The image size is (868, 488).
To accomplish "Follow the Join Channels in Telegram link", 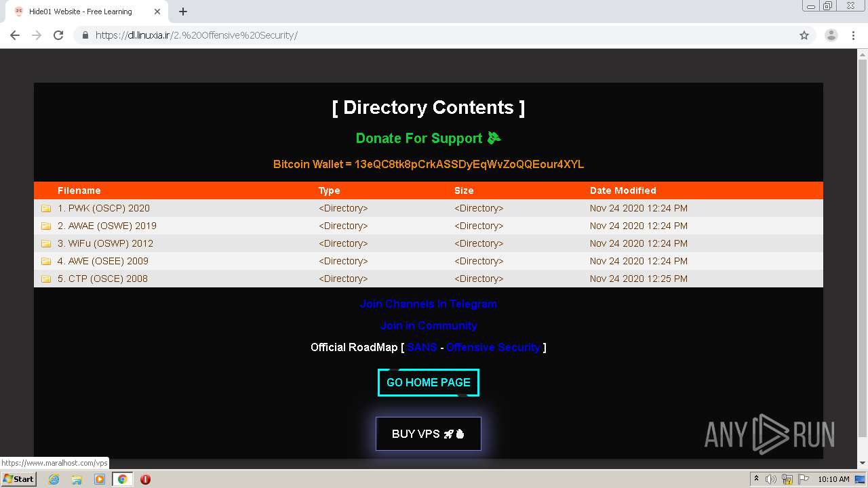I will click(429, 304).
